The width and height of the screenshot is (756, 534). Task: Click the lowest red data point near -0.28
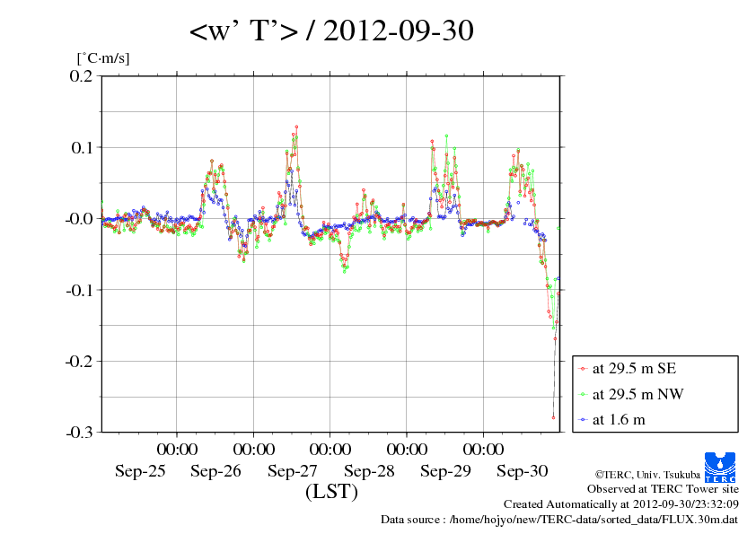pyautogui.click(x=553, y=418)
